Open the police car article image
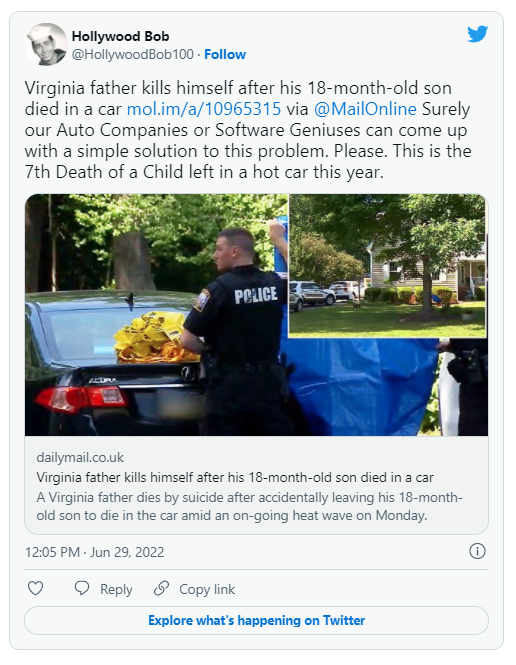 [x=256, y=315]
